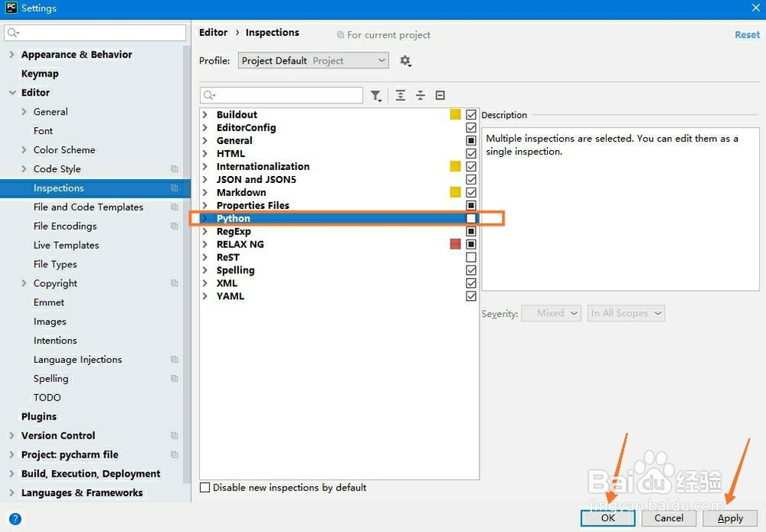The image size is (766, 532).
Task: Click the project icon beside Language Injections
Action: click(x=174, y=359)
